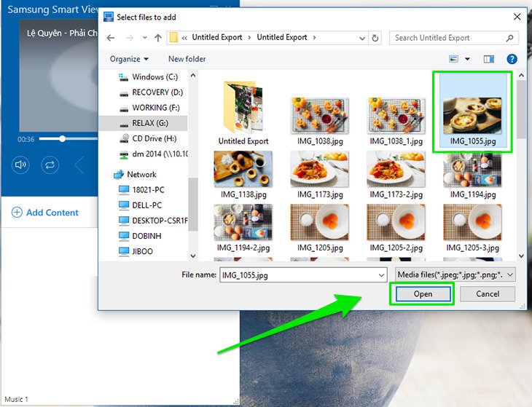Screen dimensions: 532x407
Task: Refresh the Untitled Export folder view
Action: 375,38
